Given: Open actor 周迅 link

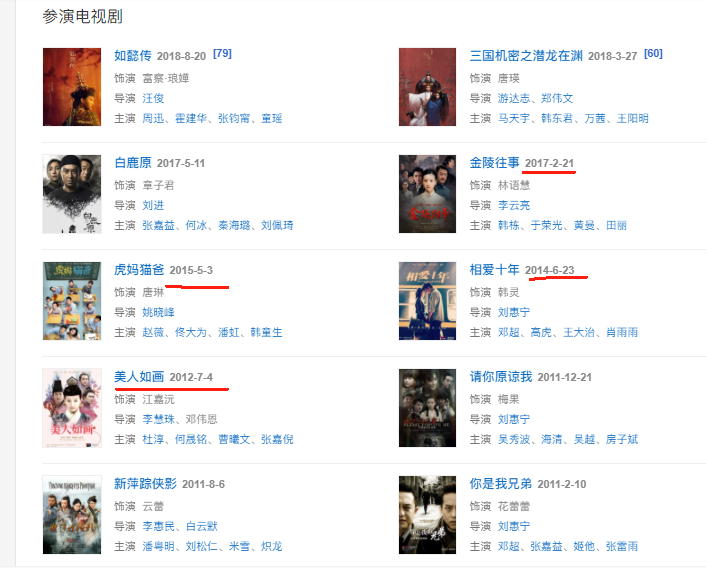Looking at the screenshot, I should pyautogui.click(x=153, y=118).
